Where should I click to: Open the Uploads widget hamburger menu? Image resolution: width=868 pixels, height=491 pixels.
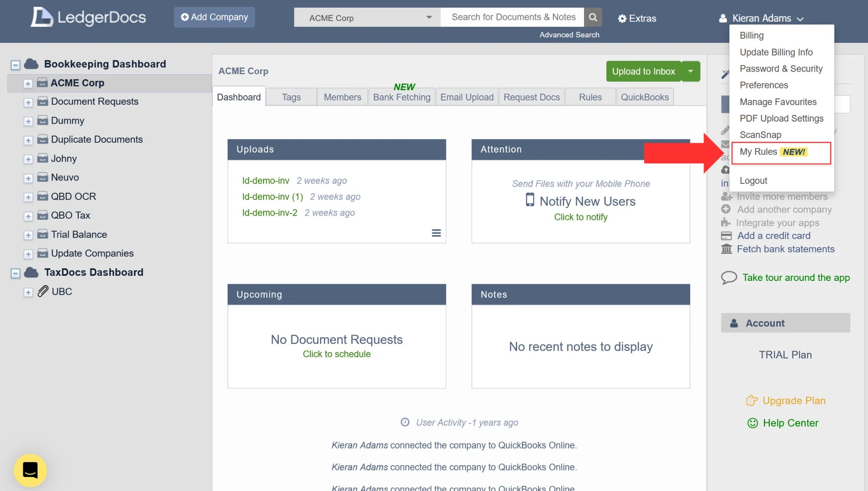(436, 233)
